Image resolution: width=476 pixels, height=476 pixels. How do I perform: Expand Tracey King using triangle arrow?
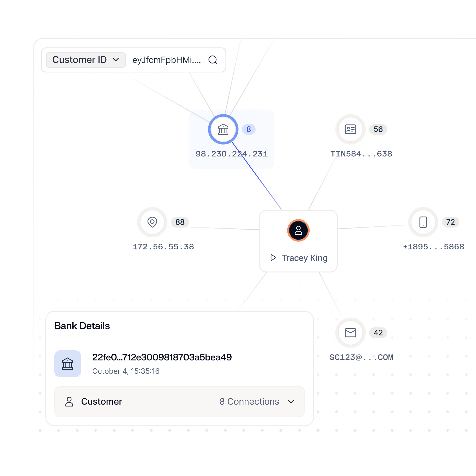point(273,258)
